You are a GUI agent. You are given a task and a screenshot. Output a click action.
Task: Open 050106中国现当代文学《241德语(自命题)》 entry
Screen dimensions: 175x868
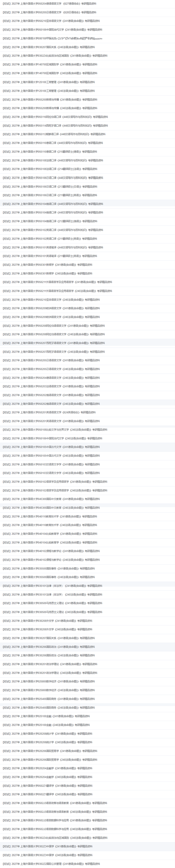pos(52,30)
